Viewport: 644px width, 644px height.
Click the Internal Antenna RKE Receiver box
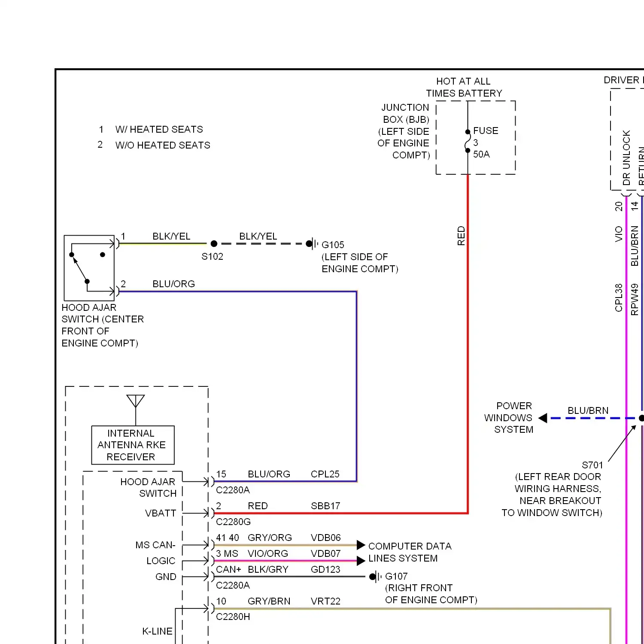133,445
